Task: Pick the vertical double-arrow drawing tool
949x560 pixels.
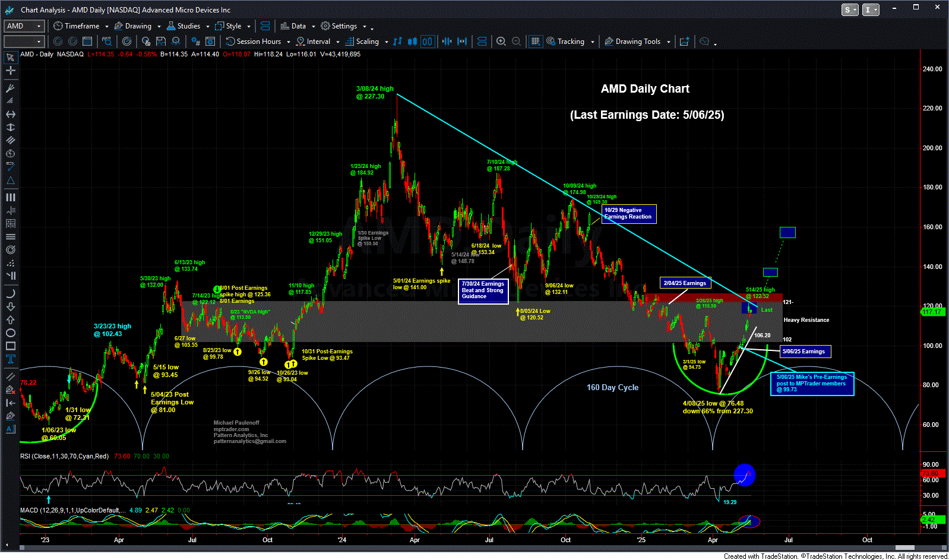Action: tap(10, 127)
